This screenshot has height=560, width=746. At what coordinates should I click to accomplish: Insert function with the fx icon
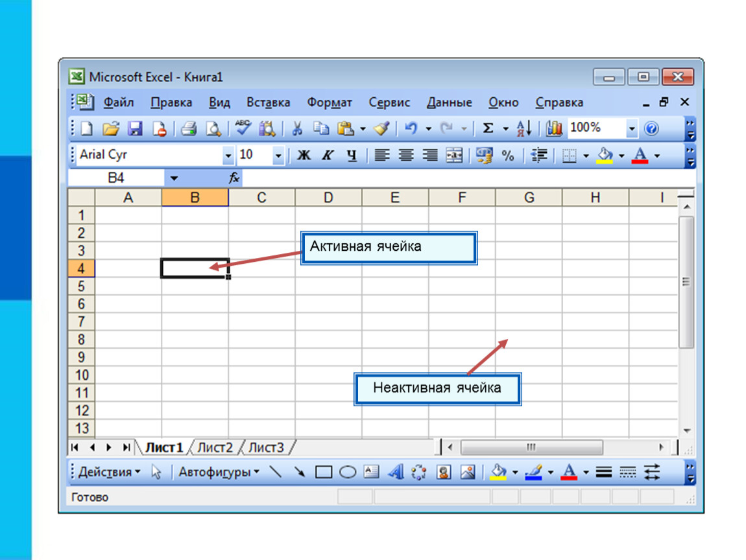[234, 178]
